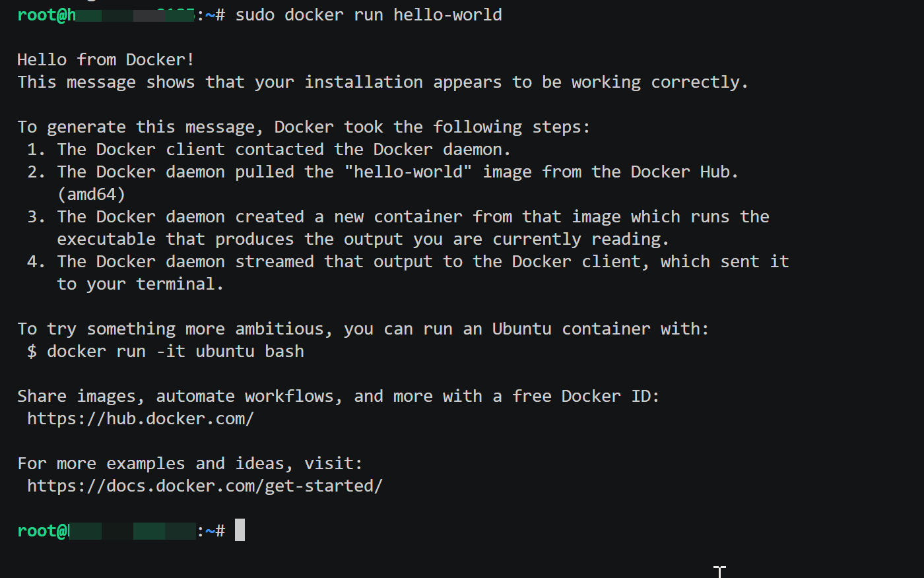The image size is (924, 578).
Task: Click the https://docs.docker.com/get-started/ URL
Action: tap(205, 486)
